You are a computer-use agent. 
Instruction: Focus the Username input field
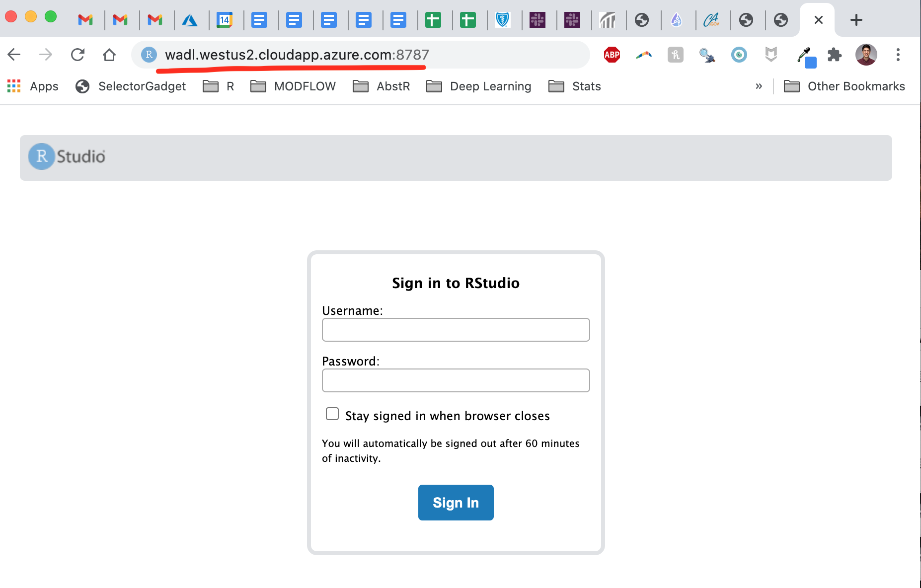(456, 330)
